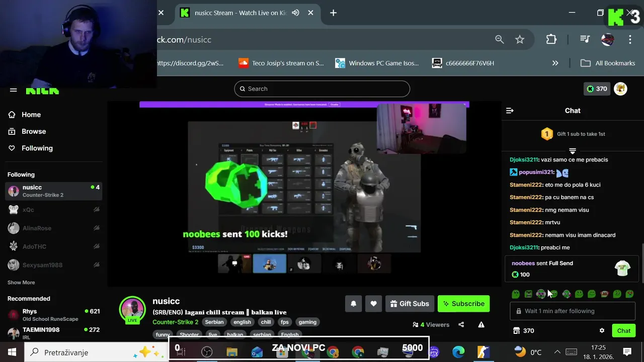
Task: Pick the heart-eyes emote
Action: (629, 294)
